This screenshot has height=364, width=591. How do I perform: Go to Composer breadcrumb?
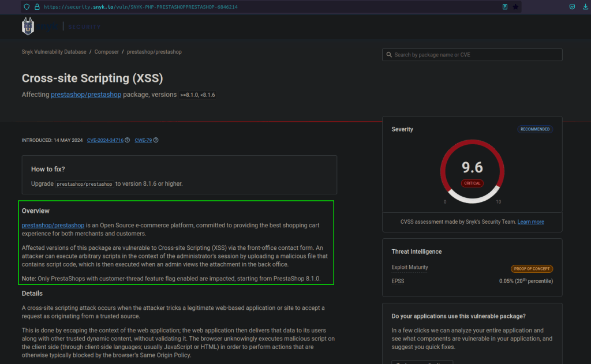tap(106, 52)
